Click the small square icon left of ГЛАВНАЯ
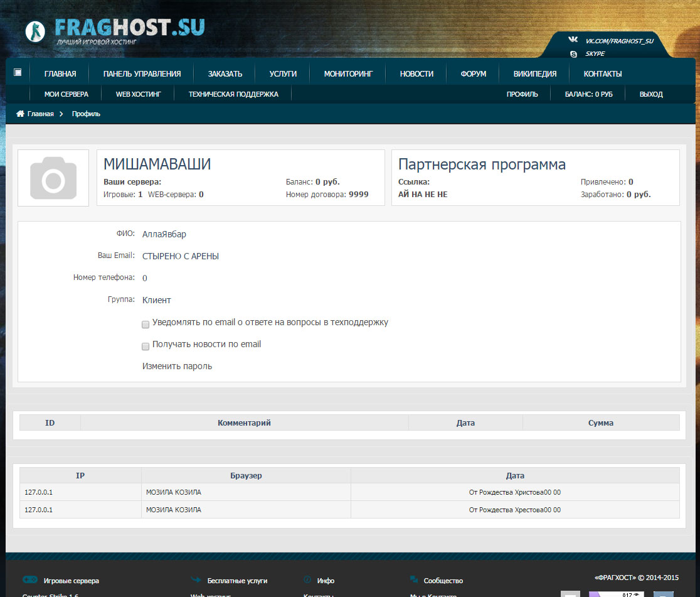The height and width of the screenshot is (597, 700). click(x=18, y=72)
